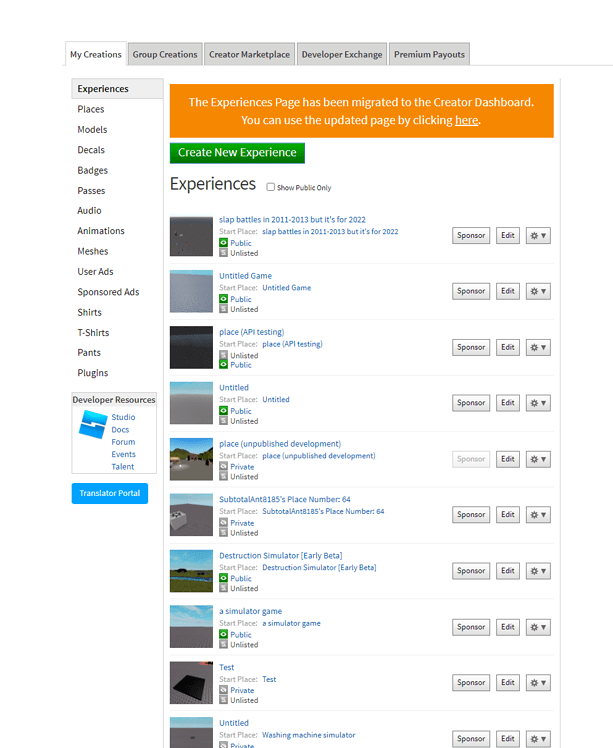Select Experiences in the sidebar
The image size is (613, 748).
tap(117, 89)
